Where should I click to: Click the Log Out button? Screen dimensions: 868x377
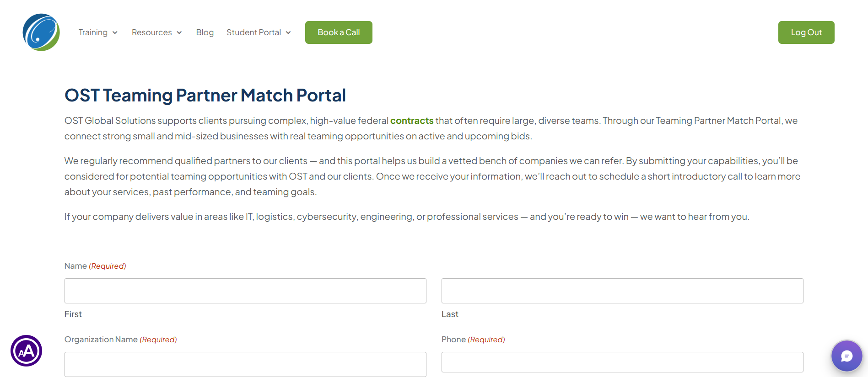tap(806, 32)
